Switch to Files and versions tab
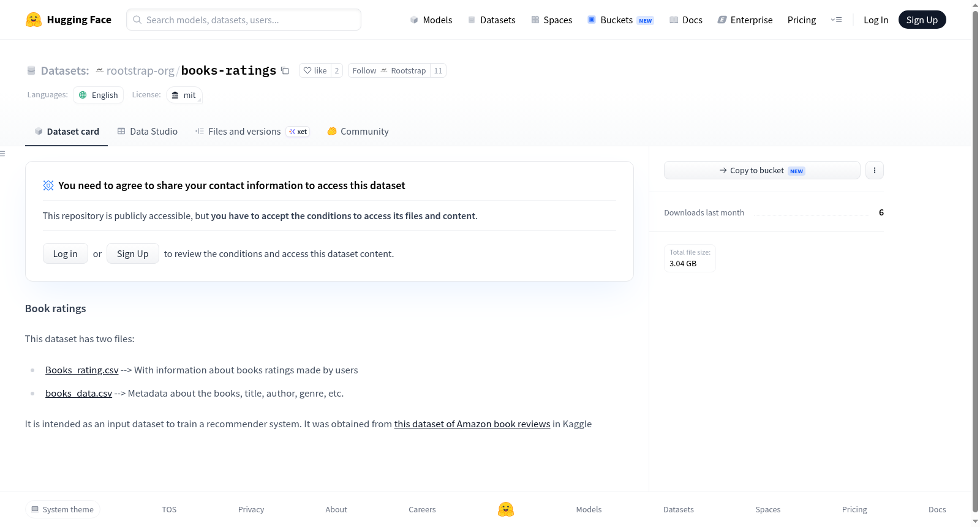This screenshot has width=980, height=527. [x=252, y=131]
